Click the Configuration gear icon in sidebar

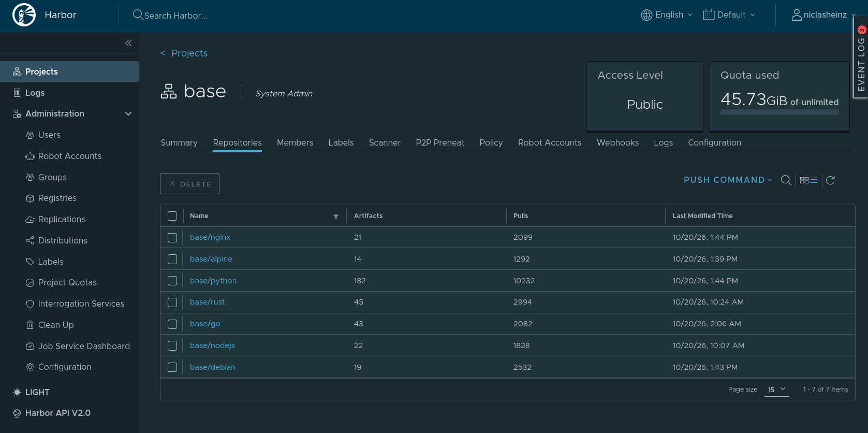pyautogui.click(x=30, y=367)
